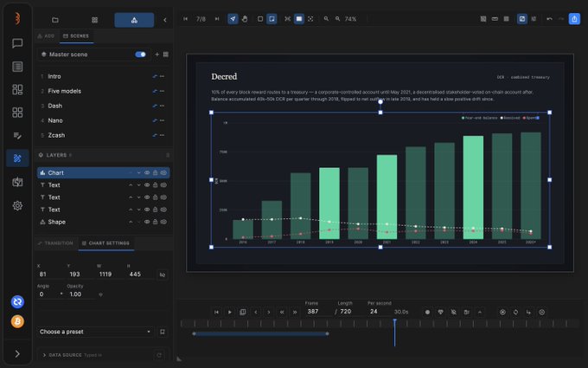Select the pointer arrow tool
This screenshot has height=368, width=588.
(x=233, y=19)
